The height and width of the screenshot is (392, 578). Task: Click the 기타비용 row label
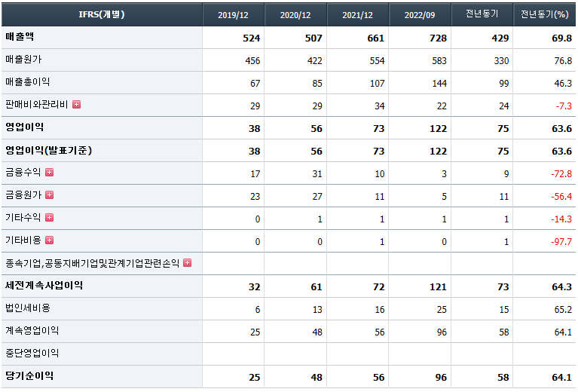[x=23, y=240]
